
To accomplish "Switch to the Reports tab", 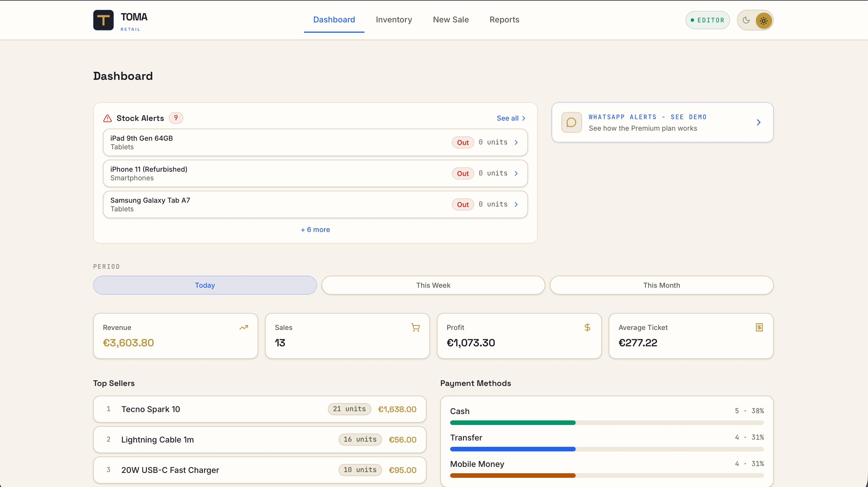I will (x=504, y=20).
